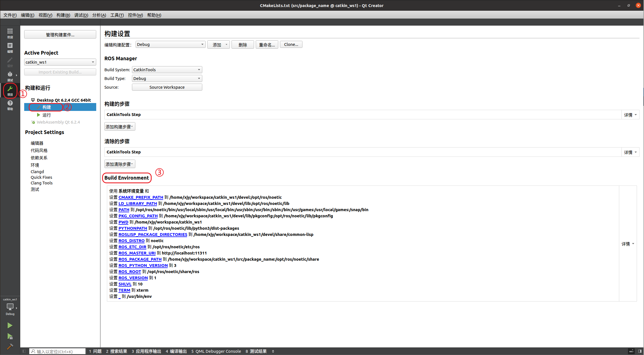Open the Build System CatkinTools dropdown
This screenshot has width=644, height=355.
tap(167, 70)
